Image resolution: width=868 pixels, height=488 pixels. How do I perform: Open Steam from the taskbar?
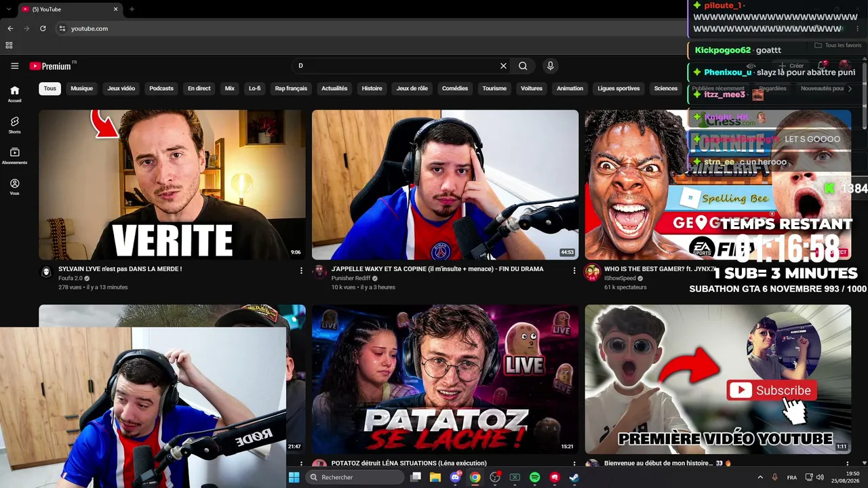point(574,477)
